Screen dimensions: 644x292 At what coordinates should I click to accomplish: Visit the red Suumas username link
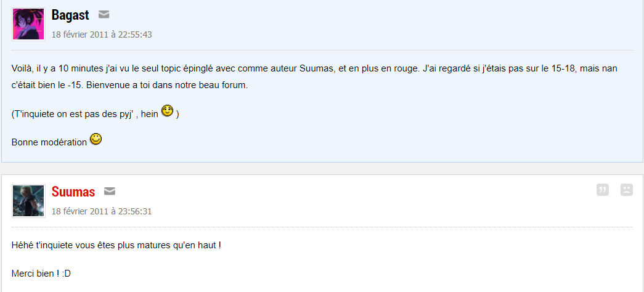click(x=73, y=192)
